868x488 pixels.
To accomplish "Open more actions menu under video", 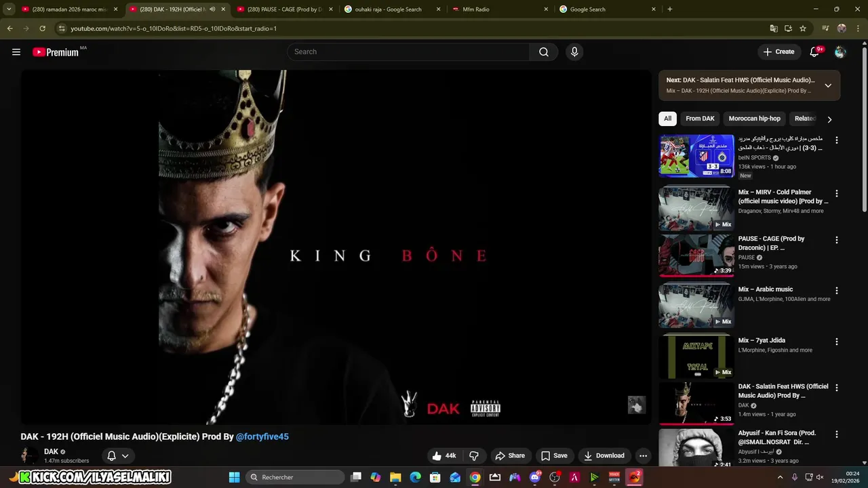I will pos(643,456).
